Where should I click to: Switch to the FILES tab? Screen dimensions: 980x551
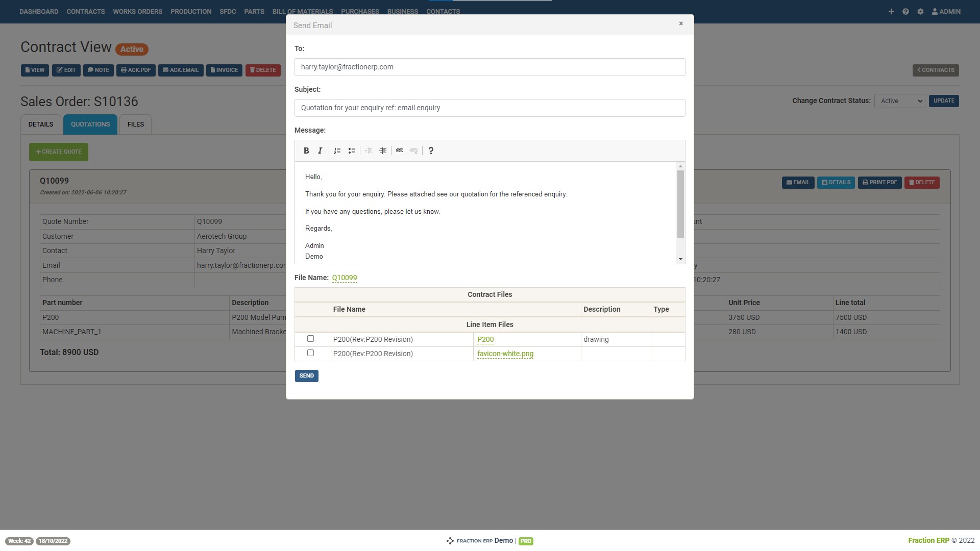136,124
